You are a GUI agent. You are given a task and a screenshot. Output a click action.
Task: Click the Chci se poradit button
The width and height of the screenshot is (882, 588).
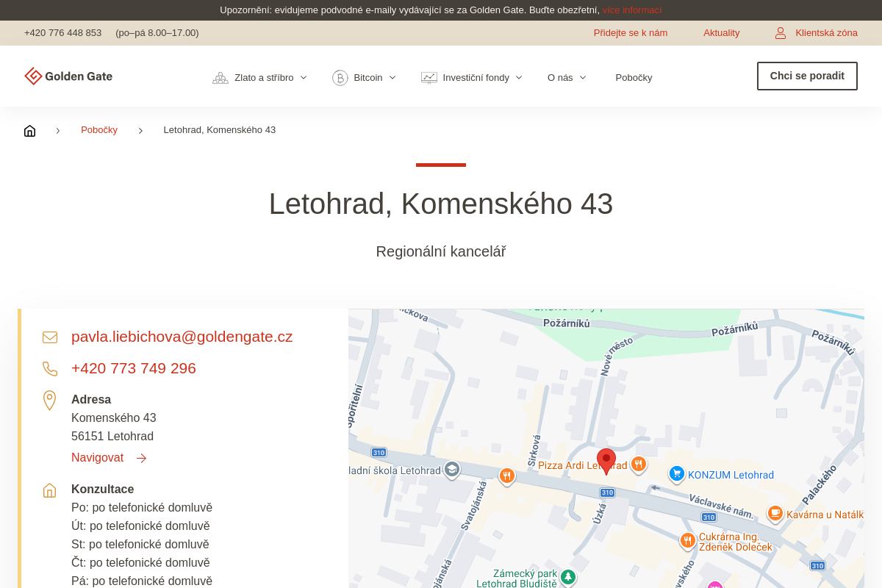coord(807,76)
